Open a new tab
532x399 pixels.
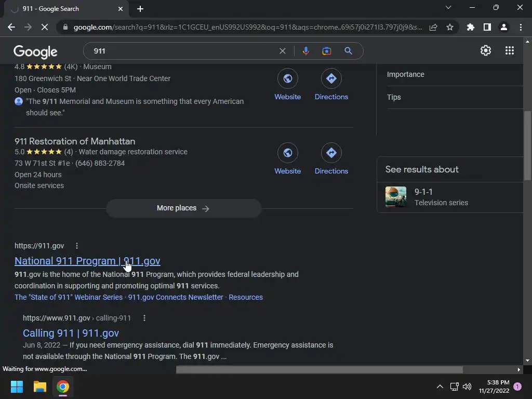point(140,9)
